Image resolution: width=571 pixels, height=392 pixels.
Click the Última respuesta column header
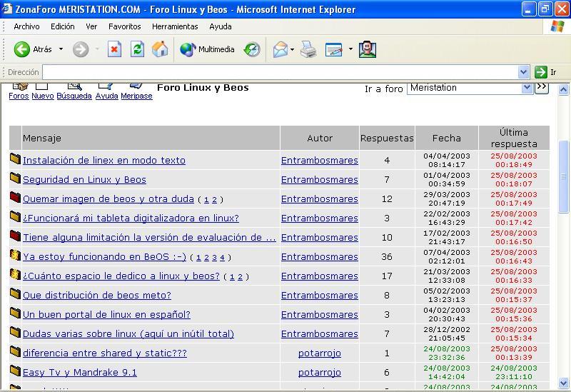514,138
